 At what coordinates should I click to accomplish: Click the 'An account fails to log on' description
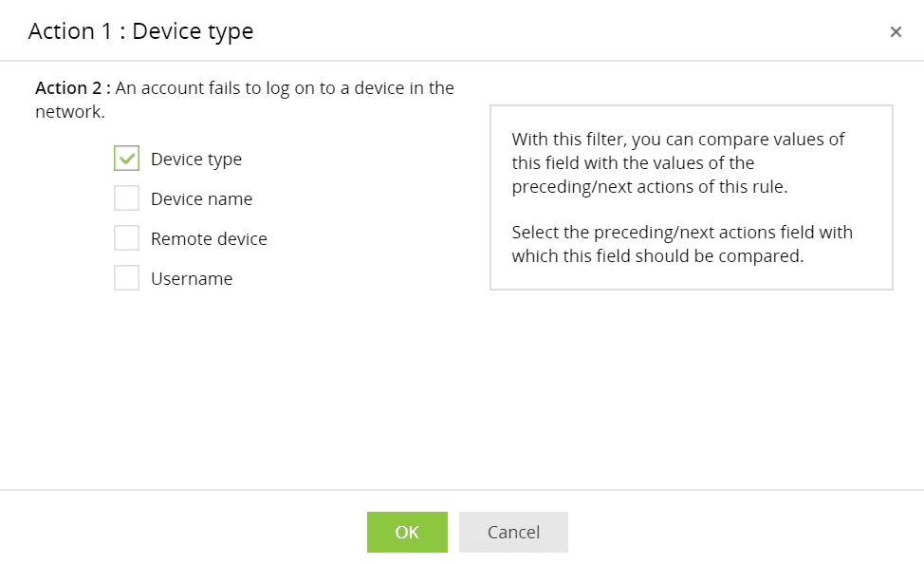pos(285,88)
